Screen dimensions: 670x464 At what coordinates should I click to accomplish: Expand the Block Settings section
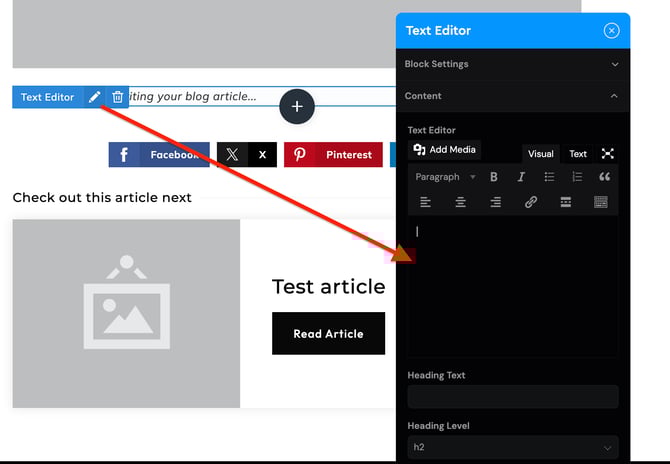click(512, 64)
